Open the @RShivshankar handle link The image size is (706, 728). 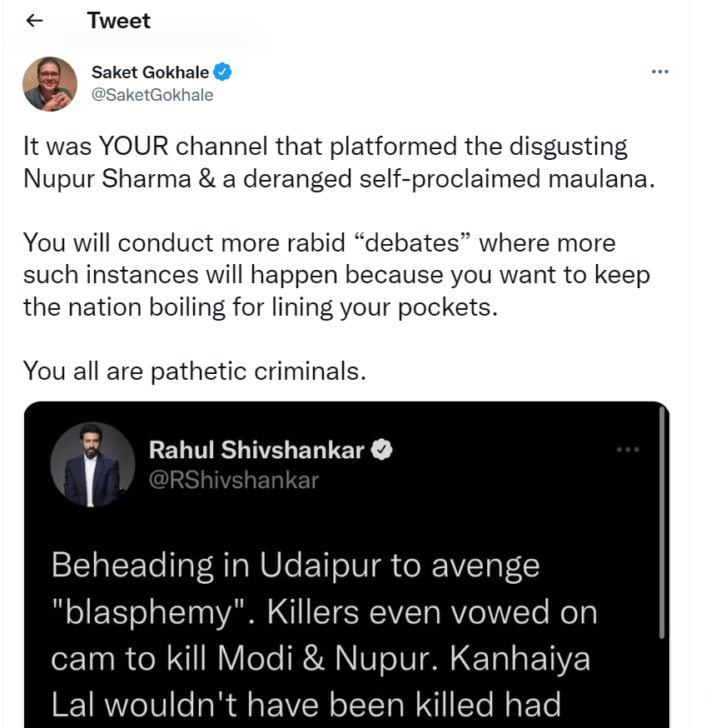[233, 480]
